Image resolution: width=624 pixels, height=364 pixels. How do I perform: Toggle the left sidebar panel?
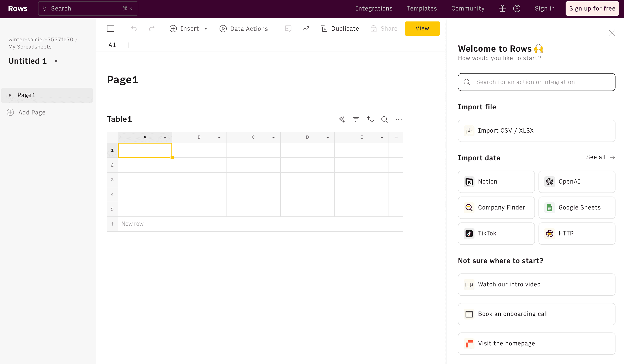[x=110, y=28]
